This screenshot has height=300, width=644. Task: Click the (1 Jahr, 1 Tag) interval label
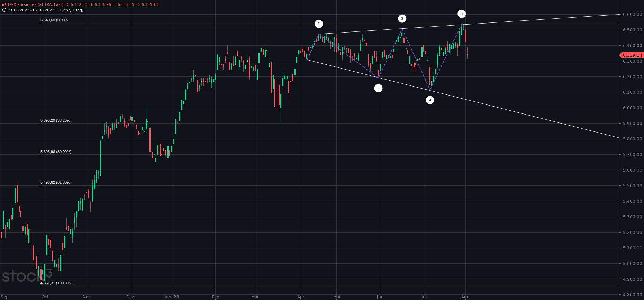click(x=70, y=10)
